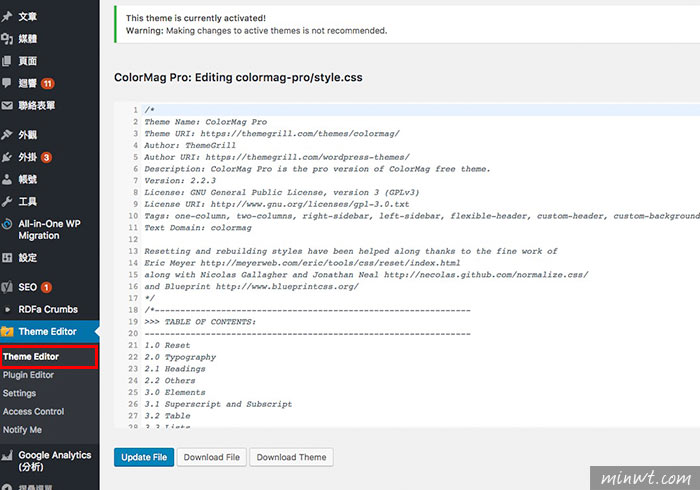Click the License URI line
Viewport: 700px width, 490px height.
[x=276, y=204]
